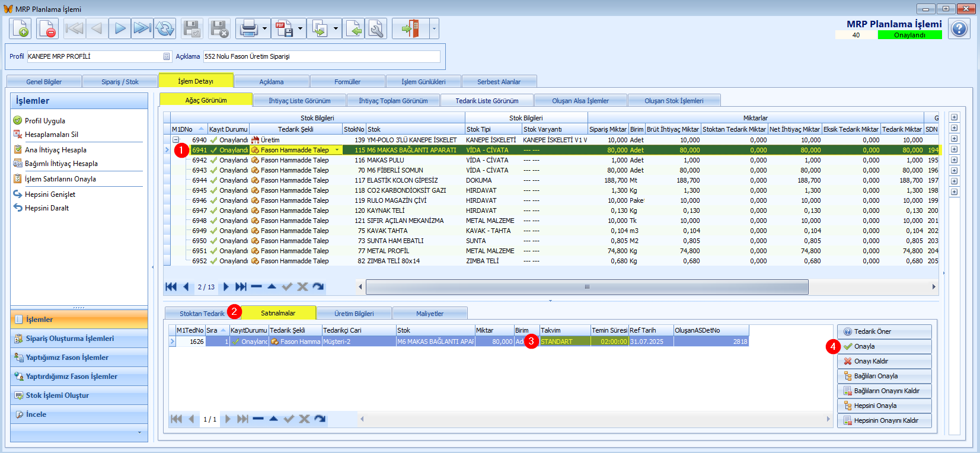
Task: Open the dropdown beside the exit door
Action: click(x=434, y=28)
